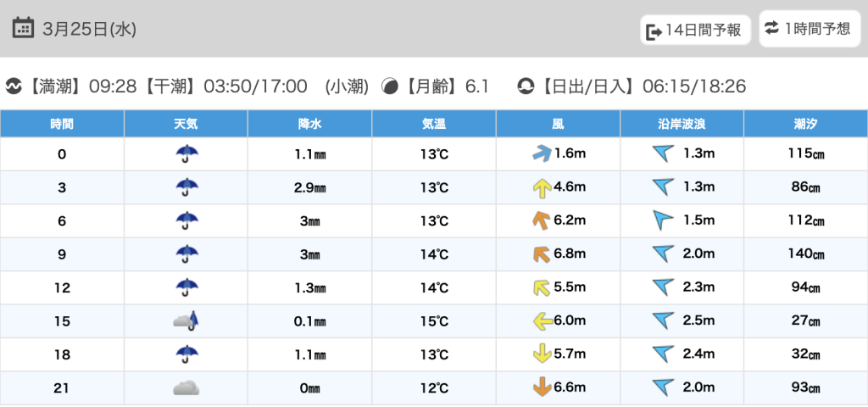Select the 風 column header
This screenshot has height=407, width=868.
pyautogui.click(x=558, y=124)
